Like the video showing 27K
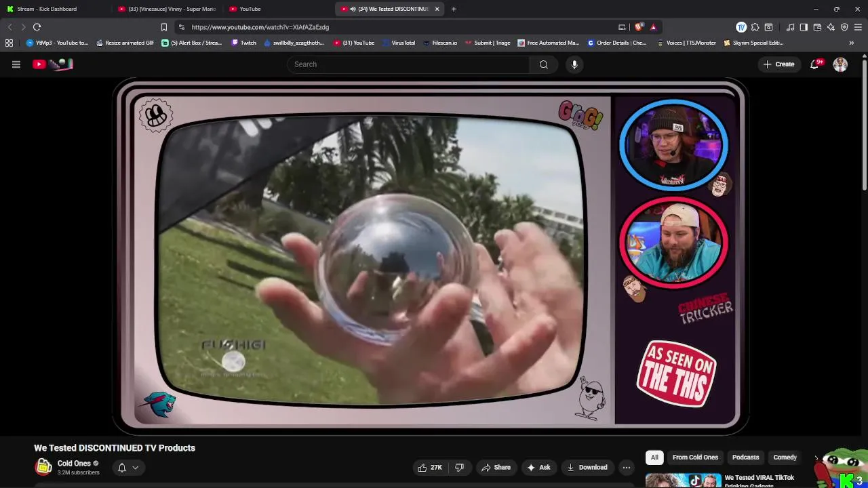 pyautogui.click(x=430, y=467)
